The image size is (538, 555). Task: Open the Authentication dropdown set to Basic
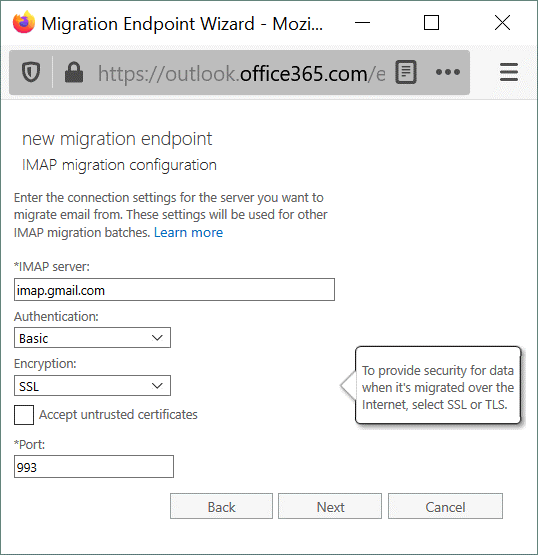coord(92,338)
